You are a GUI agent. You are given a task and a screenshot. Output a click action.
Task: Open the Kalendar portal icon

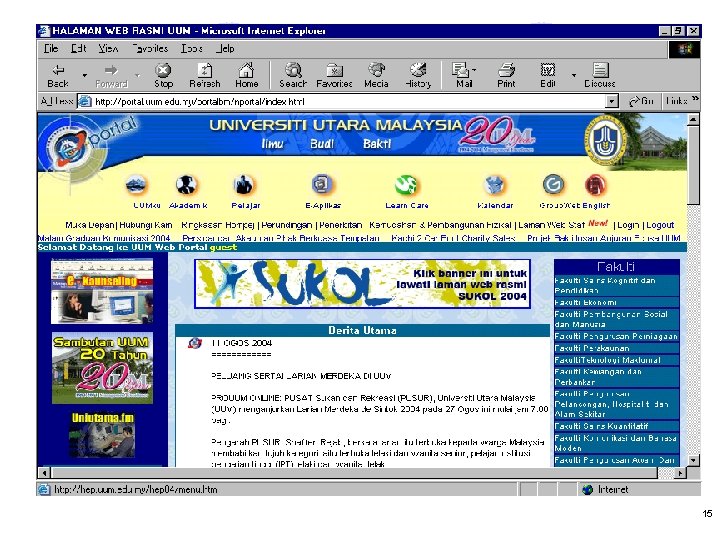click(x=495, y=185)
